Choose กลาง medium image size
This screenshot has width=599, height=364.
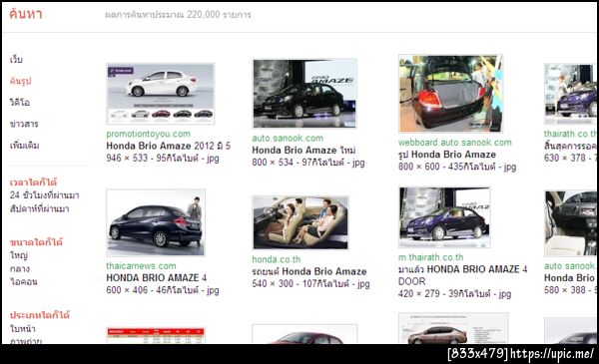20,268
